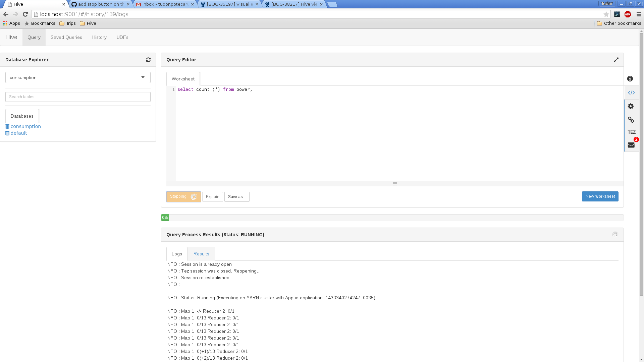Click the Bookmarks bar item

(40, 23)
